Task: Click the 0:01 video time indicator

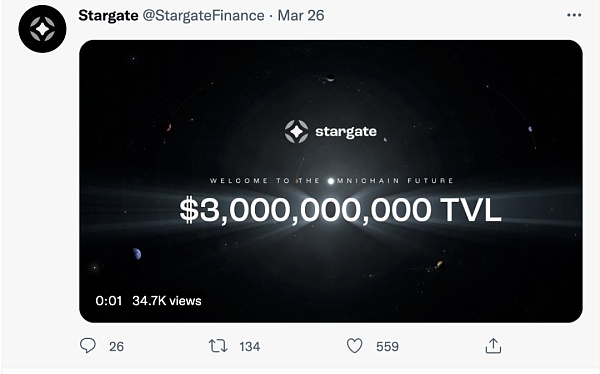Action: click(109, 301)
